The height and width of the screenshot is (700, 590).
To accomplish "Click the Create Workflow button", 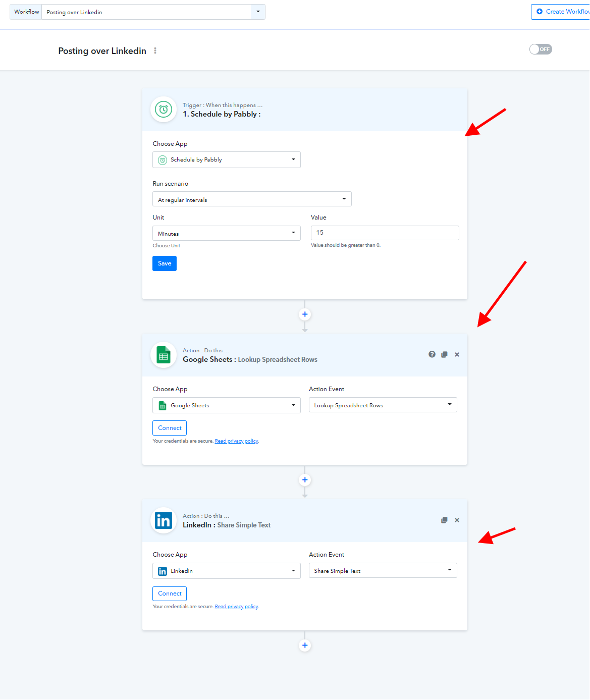I will [x=561, y=12].
